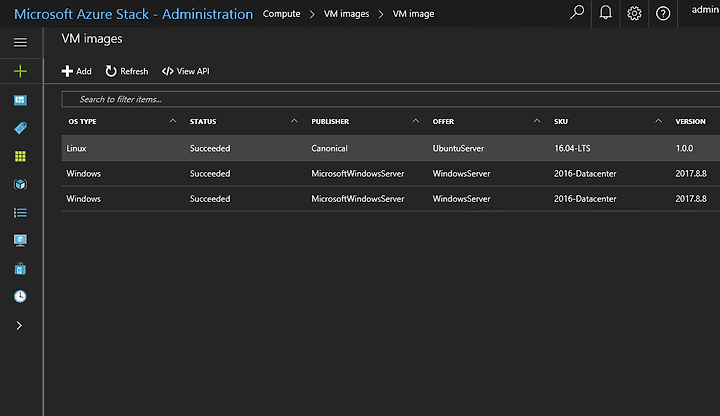Click 16.04-LTS SKU cell

[x=572, y=148]
